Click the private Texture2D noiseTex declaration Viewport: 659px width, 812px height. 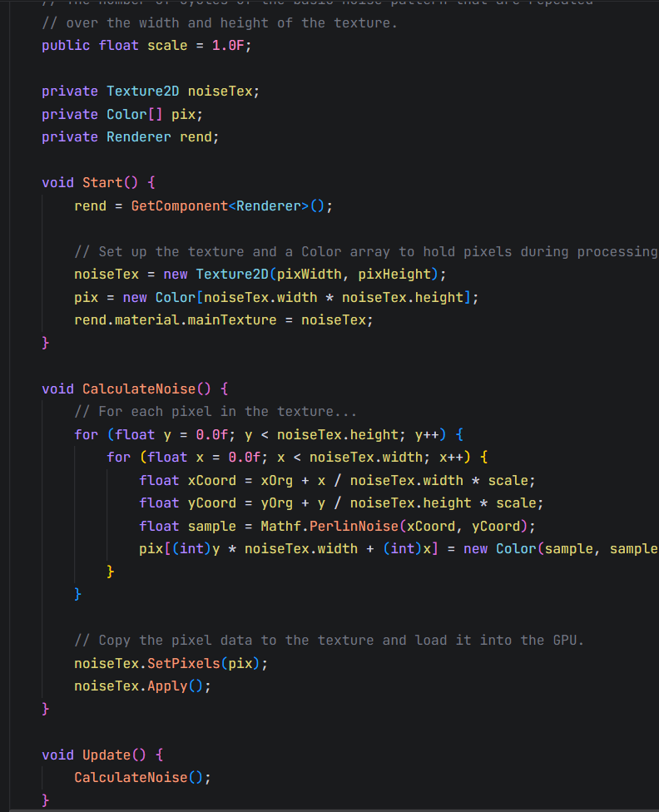220,92
